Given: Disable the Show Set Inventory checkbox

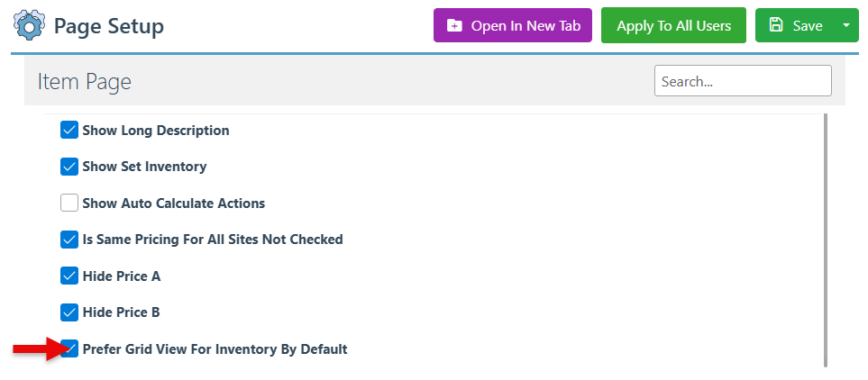Looking at the screenshot, I should pos(69,167).
